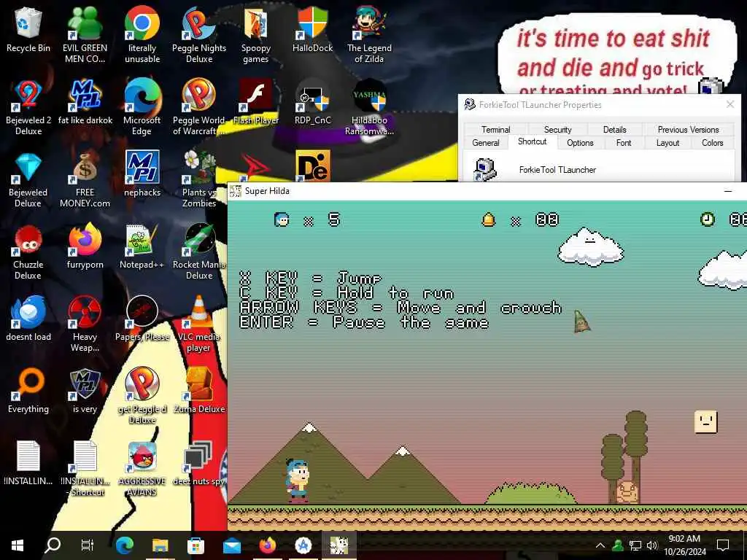Open Flash Player shortcut

[x=256, y=102]
